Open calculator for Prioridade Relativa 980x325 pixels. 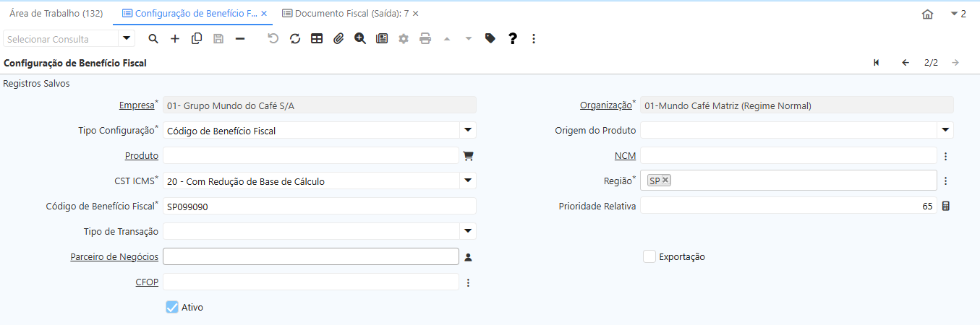click(x=945, y=206)
